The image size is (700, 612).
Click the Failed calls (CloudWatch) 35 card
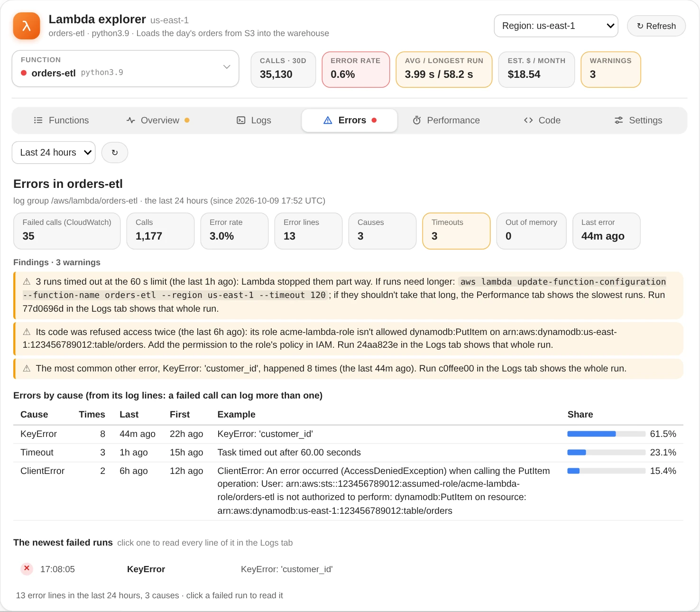pyautogui.click(x=67, y=231)
